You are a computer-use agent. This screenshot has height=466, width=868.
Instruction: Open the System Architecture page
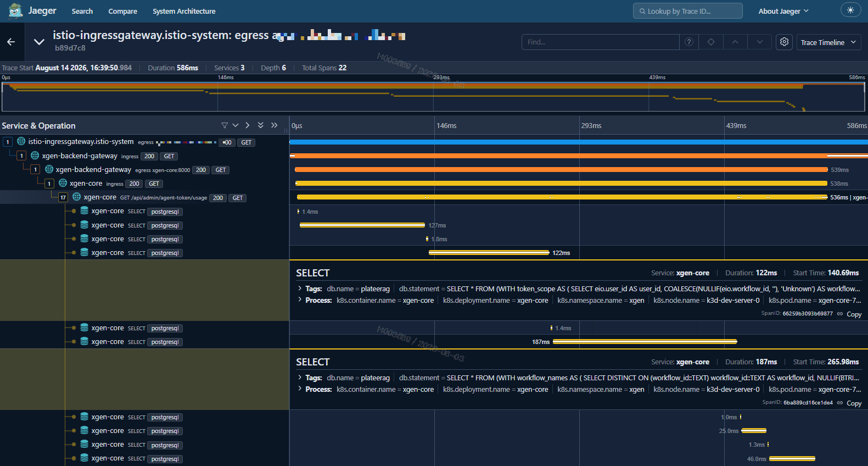pos(184,11)
